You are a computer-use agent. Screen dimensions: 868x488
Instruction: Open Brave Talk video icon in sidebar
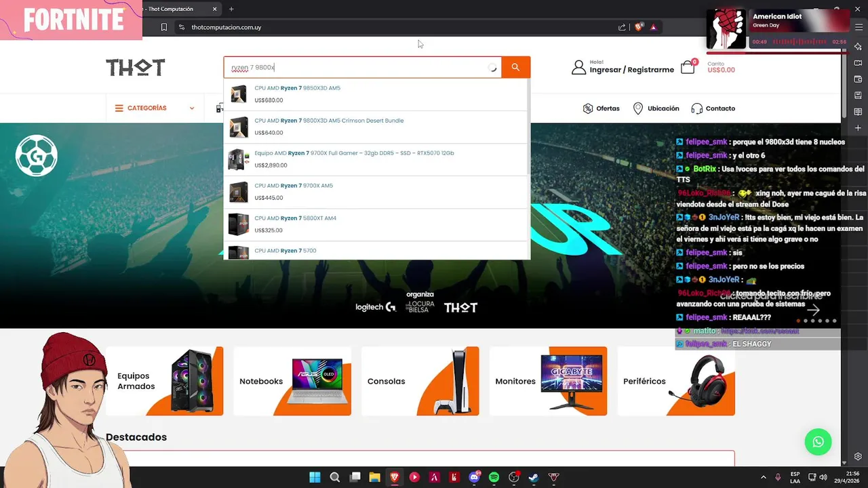pos(859,63)
